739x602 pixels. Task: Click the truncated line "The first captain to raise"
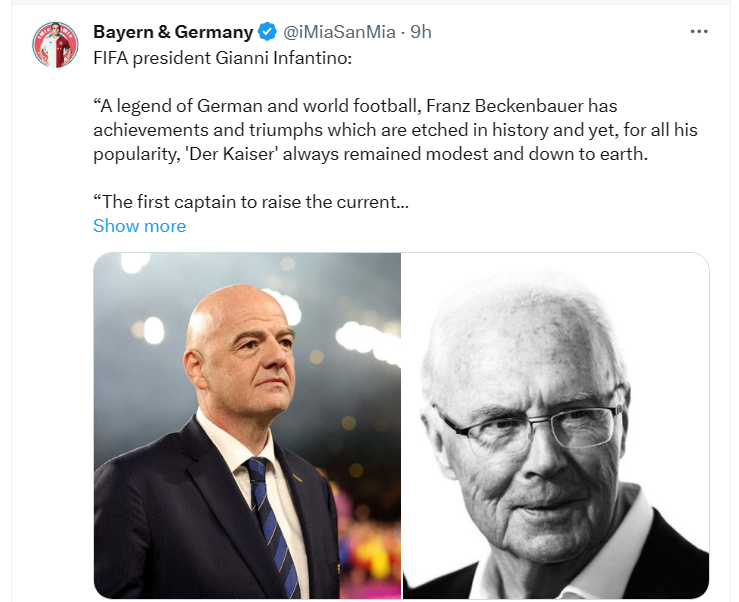[x=251, y=202]
